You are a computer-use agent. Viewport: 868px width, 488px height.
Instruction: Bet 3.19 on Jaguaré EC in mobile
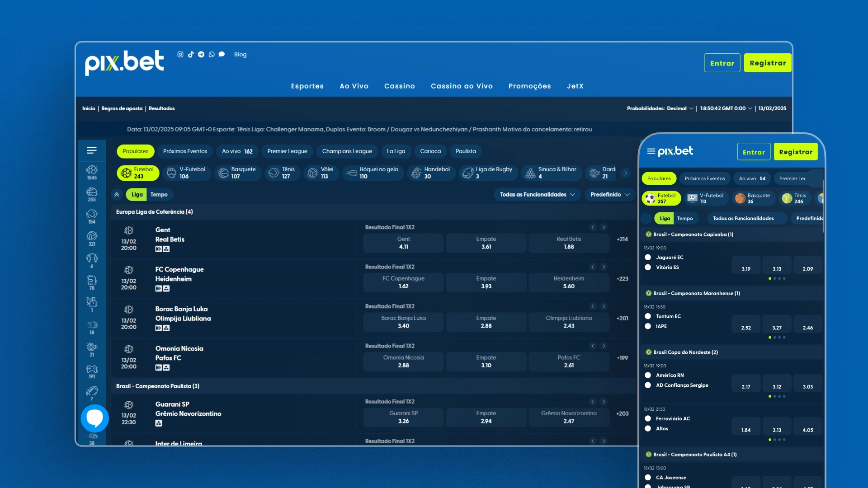(x=746, y=266)
